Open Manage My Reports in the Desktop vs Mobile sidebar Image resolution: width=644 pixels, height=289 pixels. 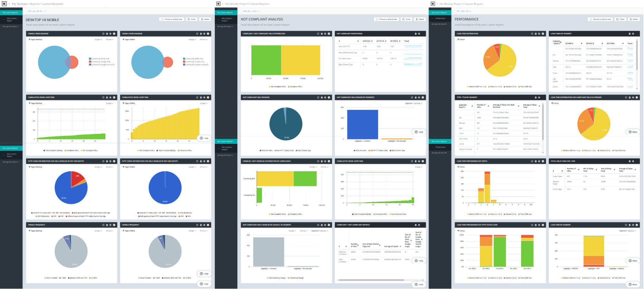click(11, 26)
